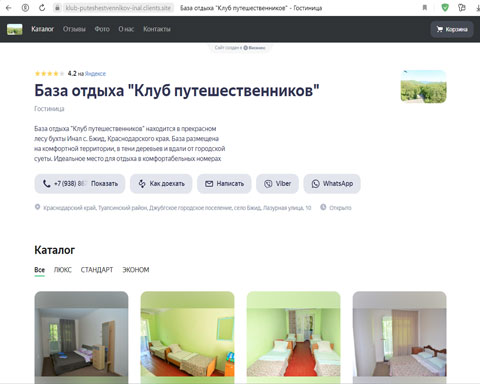Open the Фото menu item
This screenshot has height=384, width=480.
(102, 29)
